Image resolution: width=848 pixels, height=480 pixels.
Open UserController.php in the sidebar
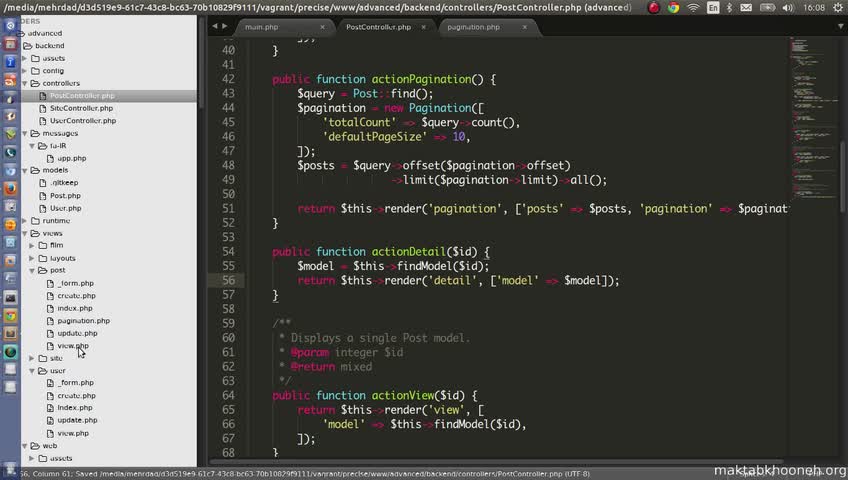[83, 121]
